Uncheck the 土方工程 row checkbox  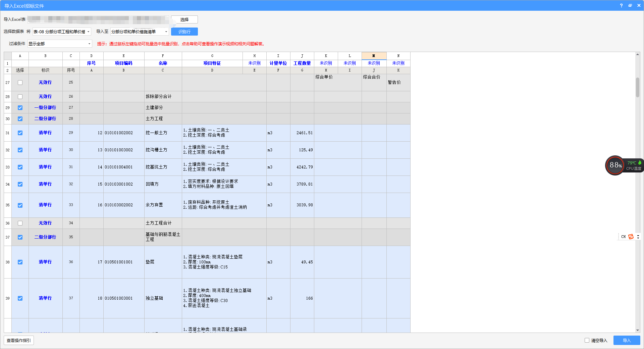pos(20,119)
